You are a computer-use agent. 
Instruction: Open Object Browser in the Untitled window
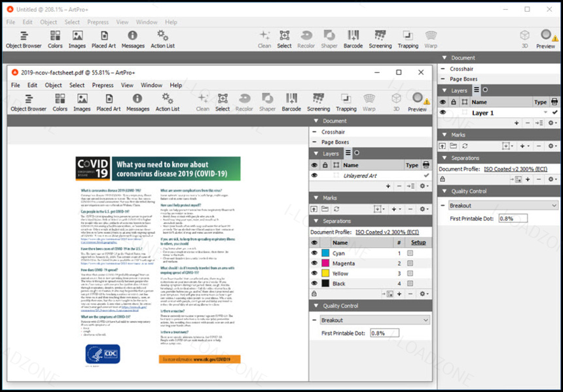pos(24,39)
